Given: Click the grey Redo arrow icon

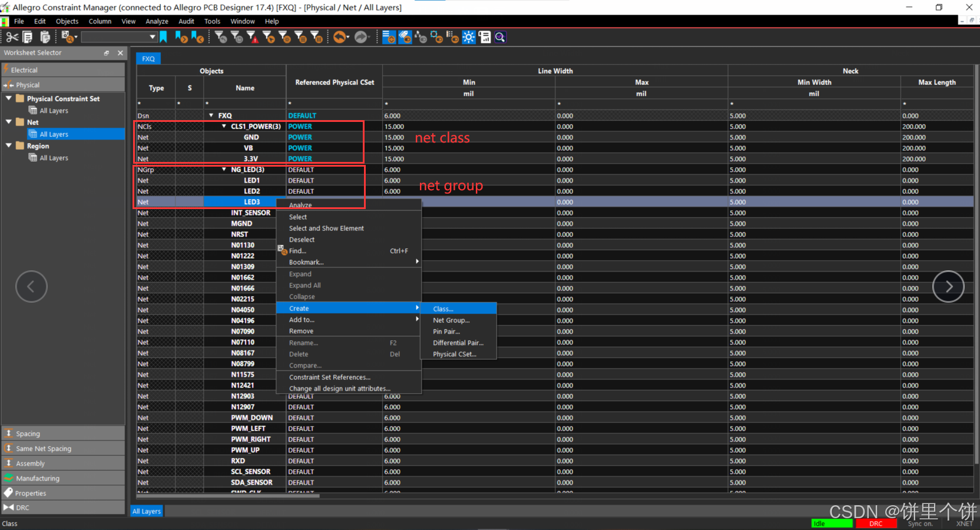Looking at the screenshot, I should coord(361,37).
